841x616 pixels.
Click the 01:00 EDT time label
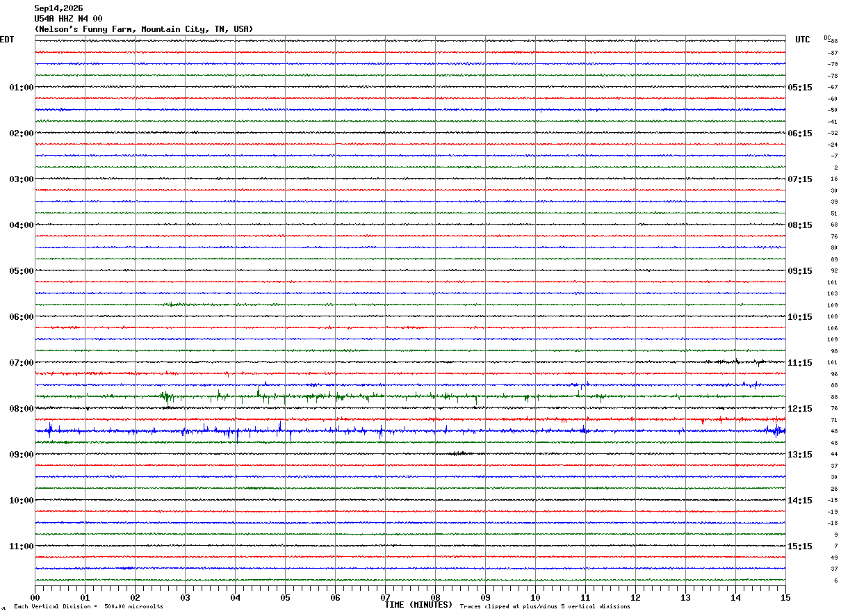(21, 88)
